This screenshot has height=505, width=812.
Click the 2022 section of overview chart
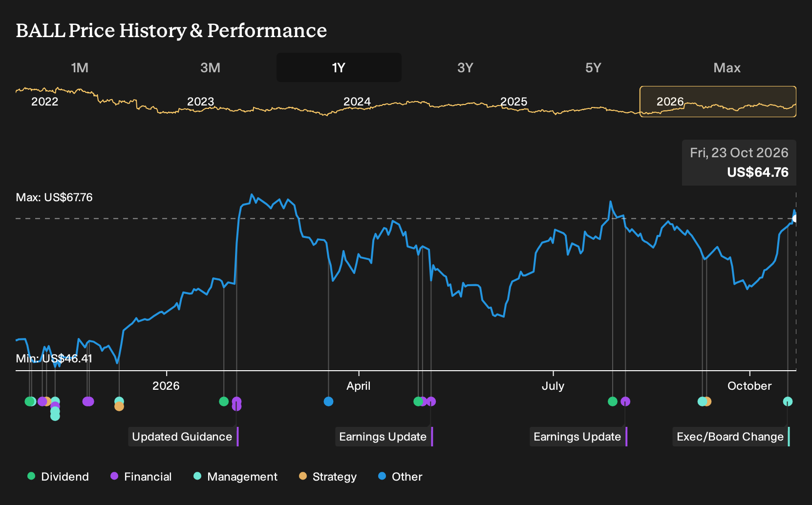(45, 102)
